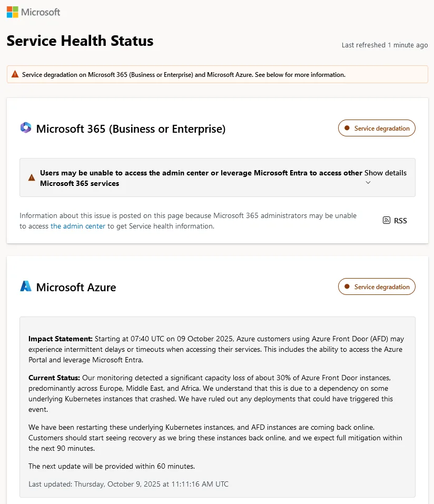Click the Microsoft logo icon
Screen dimensions: 434x504
click(11, 12)
